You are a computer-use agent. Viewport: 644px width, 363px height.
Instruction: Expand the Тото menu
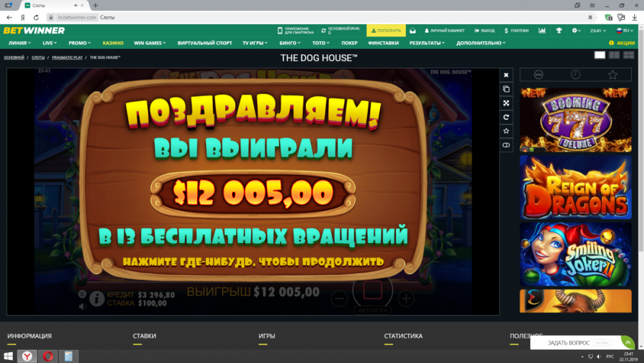pyautogui.click(x=320, y=43)
